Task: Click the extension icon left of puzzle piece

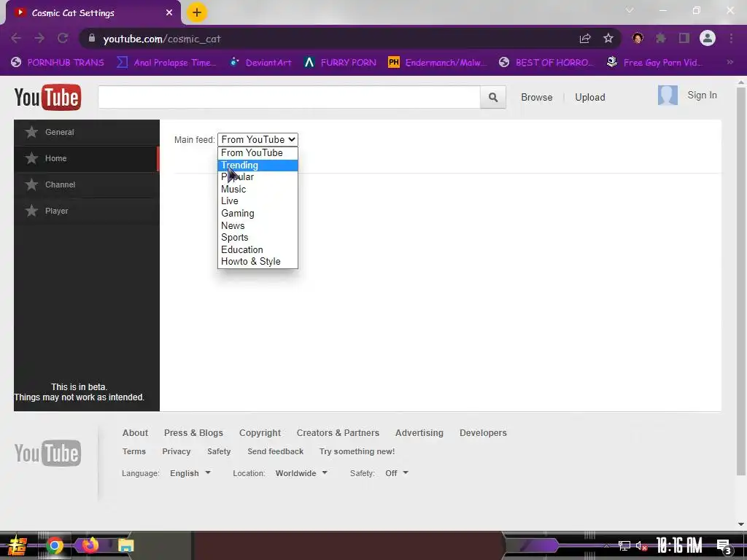Action: coord(638,38)
